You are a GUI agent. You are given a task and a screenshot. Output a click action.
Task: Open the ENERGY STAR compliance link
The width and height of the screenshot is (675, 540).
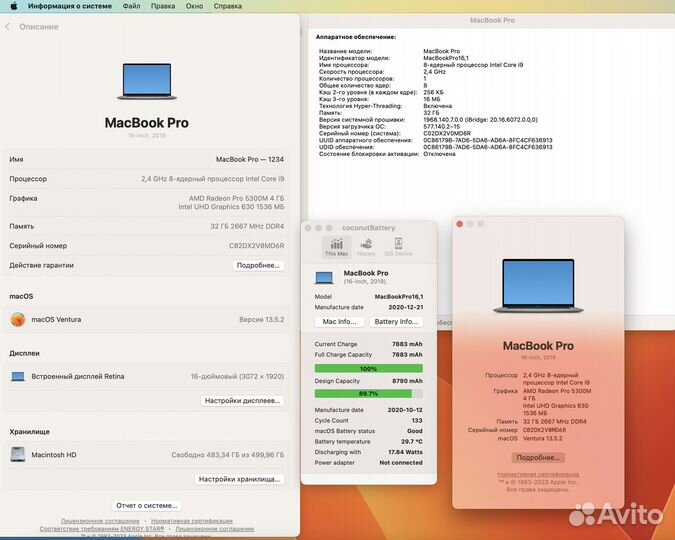pos(102,528)
